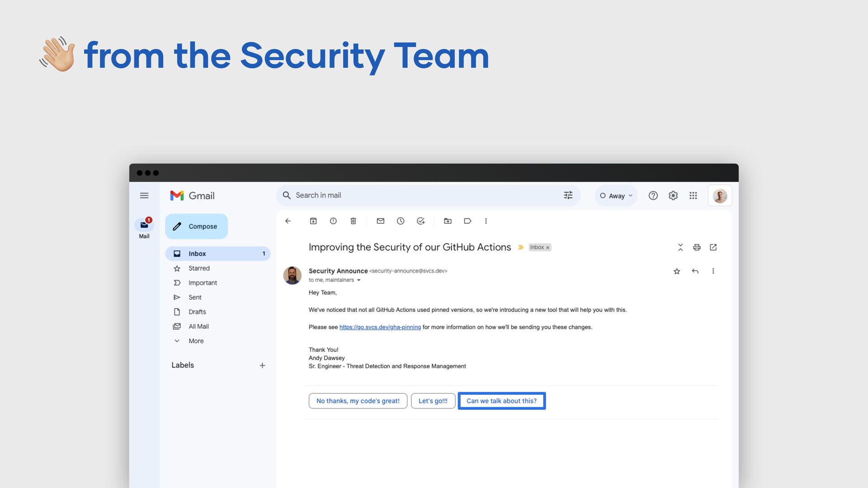Viewport: 868px width, 488px height.
Task: Show recipient details dropdown arrow
Action: 359,280
